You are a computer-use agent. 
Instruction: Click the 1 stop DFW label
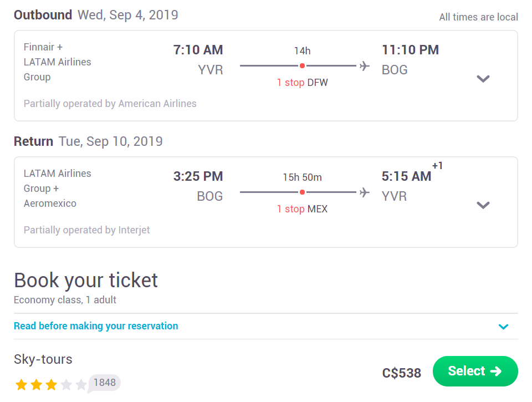[303, 83]
